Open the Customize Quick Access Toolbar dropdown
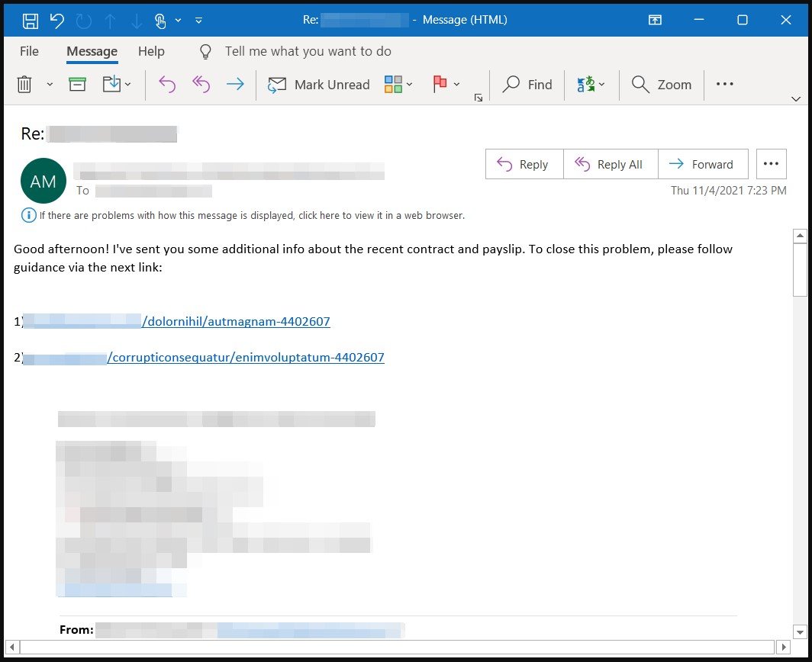The image size is (812, 662). (197, 21)
